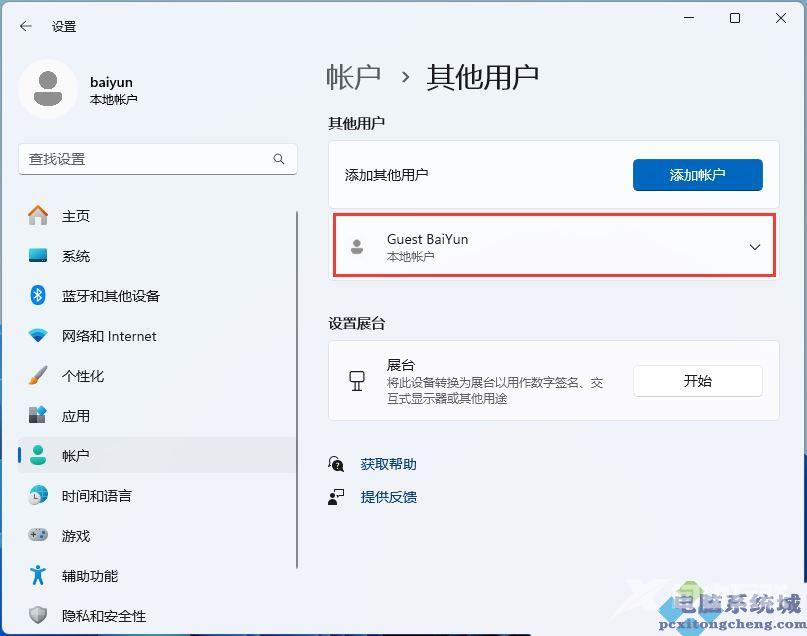Open 隐私和安全性 shield icon
Viewport: 807px width, 636px height.
tap(38, 615)
